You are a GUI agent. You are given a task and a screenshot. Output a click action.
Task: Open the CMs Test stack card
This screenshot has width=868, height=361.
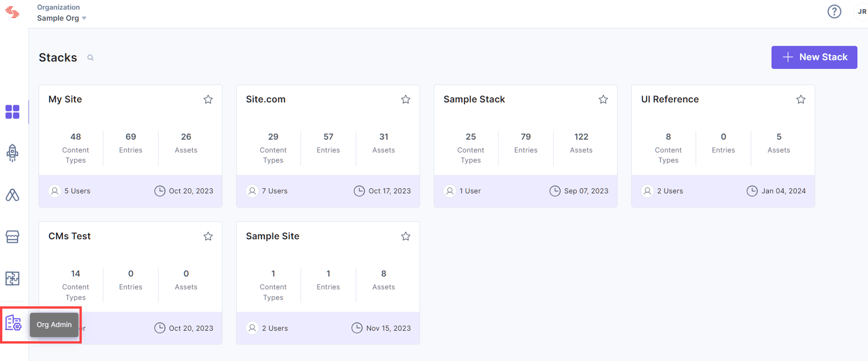(x=130, y=283)
